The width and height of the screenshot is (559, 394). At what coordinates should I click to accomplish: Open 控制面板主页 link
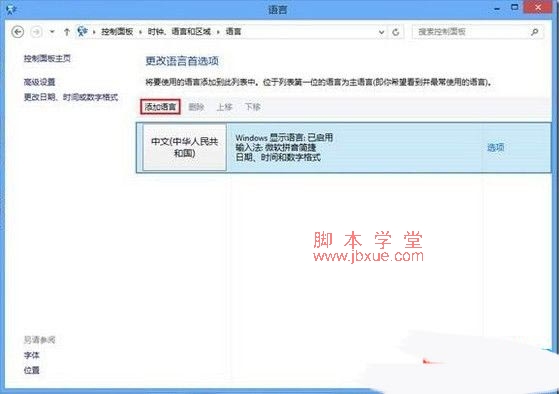[47, 58]
